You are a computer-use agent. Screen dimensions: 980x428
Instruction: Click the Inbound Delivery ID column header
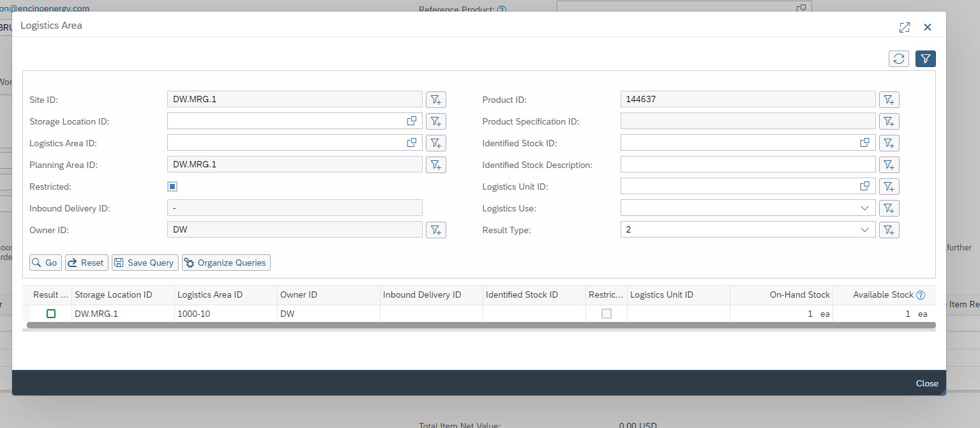coord(431,294)
